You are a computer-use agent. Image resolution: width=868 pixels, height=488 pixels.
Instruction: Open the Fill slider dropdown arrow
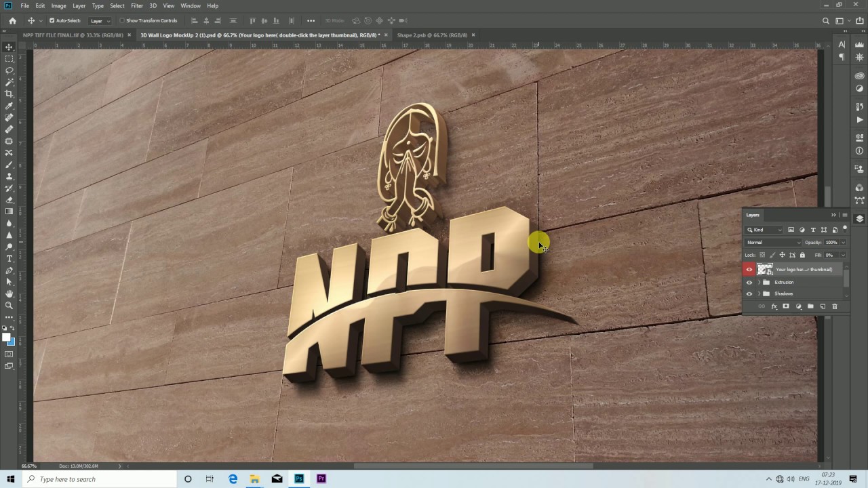(x=843, y=255)
